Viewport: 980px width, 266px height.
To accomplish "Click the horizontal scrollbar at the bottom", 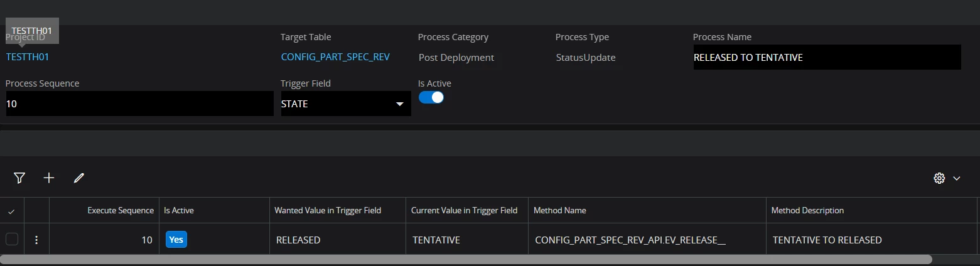I will click(466, 259).
